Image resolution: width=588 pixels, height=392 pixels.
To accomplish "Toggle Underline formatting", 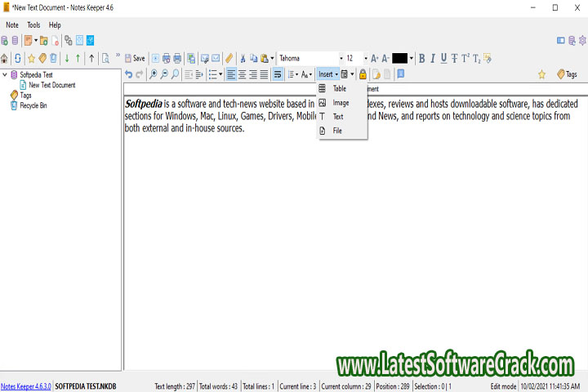I will coord(443,58).
